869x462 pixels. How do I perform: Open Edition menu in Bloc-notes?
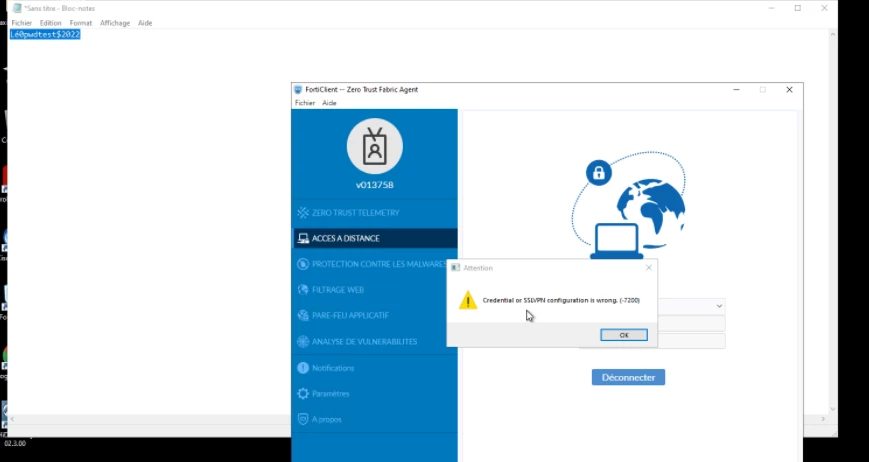pyautogui.click(x=50, y=23)
